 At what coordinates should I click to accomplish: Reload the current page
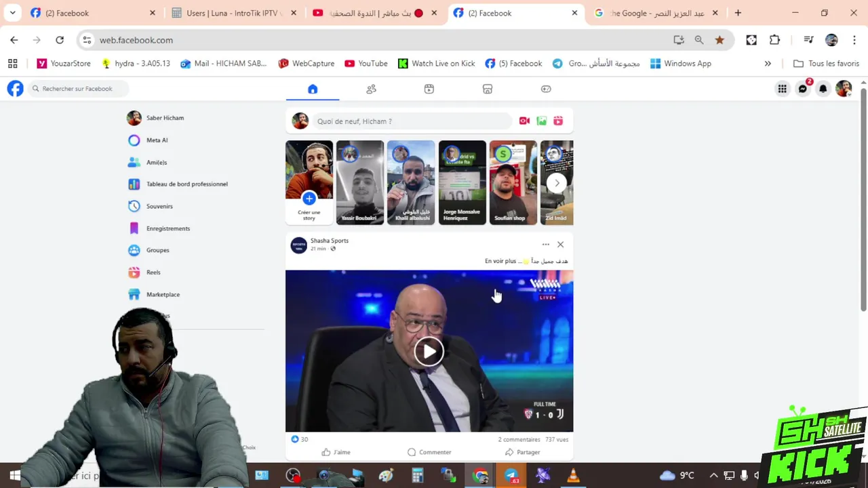coord(60,40)
